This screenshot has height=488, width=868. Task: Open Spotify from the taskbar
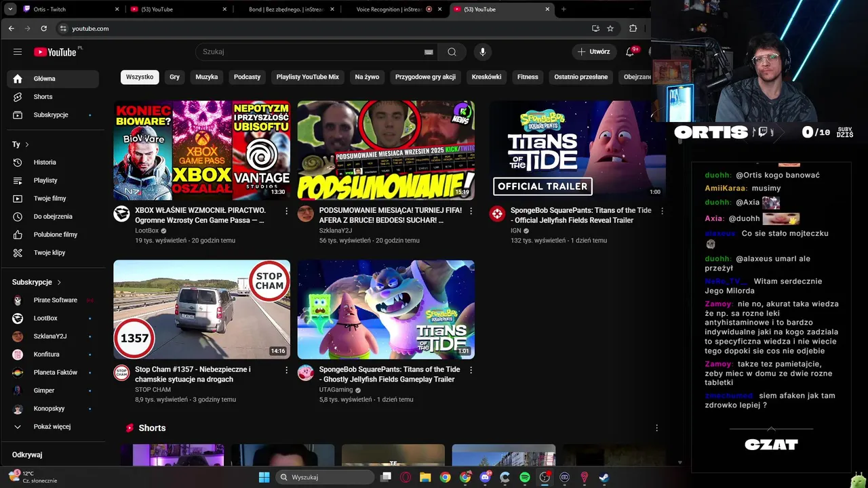tap(525, 477)
